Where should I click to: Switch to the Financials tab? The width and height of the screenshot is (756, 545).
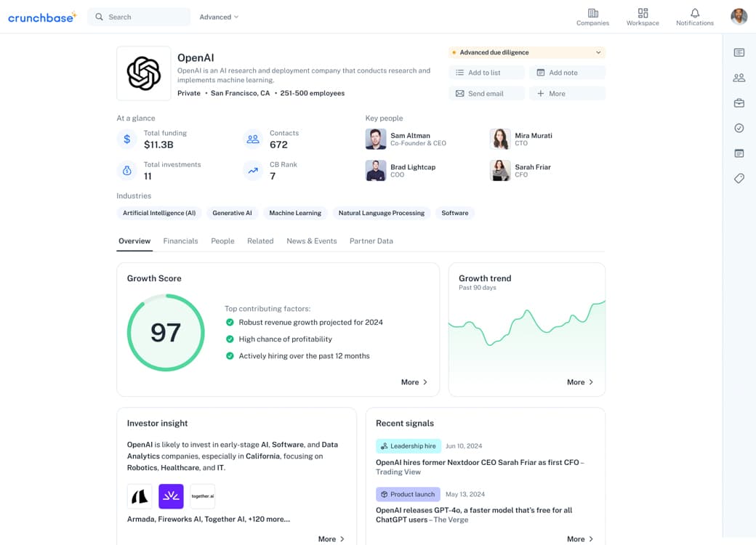tap(180, 241)
